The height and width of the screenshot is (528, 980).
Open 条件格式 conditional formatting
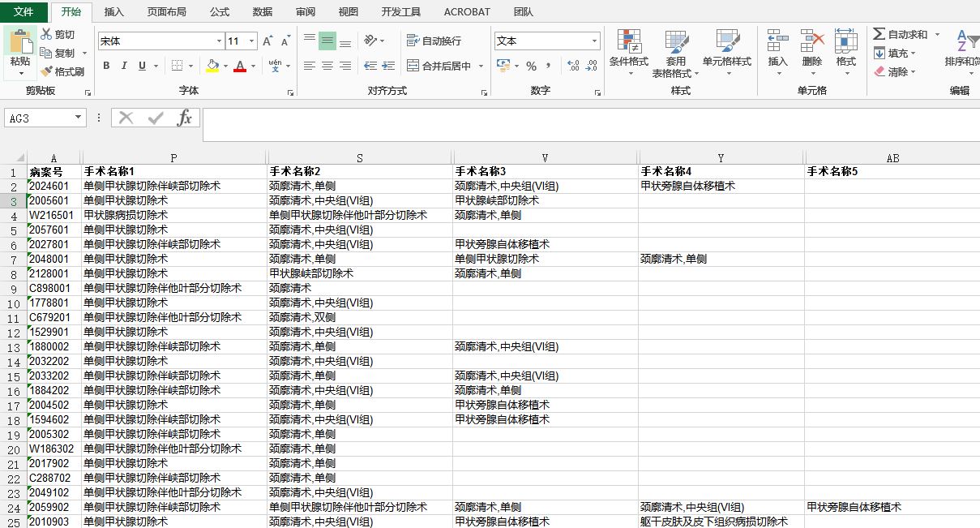pyautogui.click(x=629, y=53)
